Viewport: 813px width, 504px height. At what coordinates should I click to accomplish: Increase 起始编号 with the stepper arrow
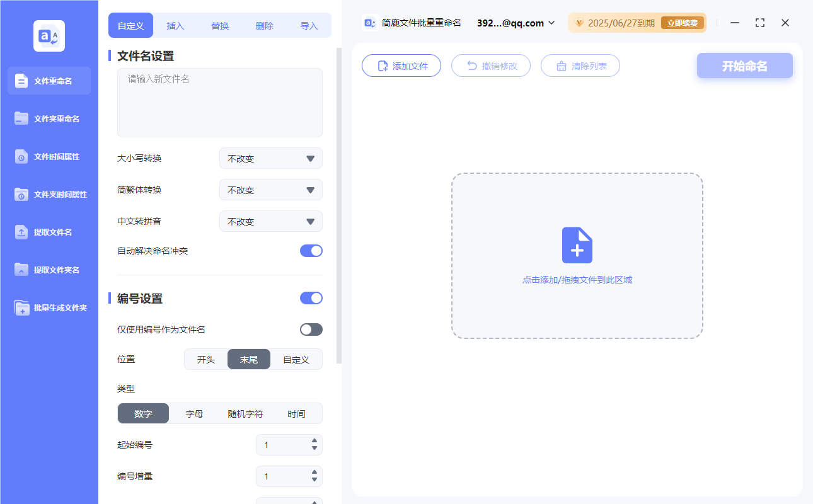tap(314, 441)
